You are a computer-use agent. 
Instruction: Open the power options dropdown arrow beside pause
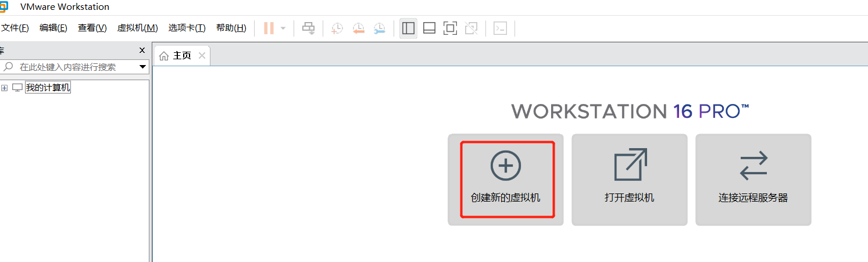[283, 28]
